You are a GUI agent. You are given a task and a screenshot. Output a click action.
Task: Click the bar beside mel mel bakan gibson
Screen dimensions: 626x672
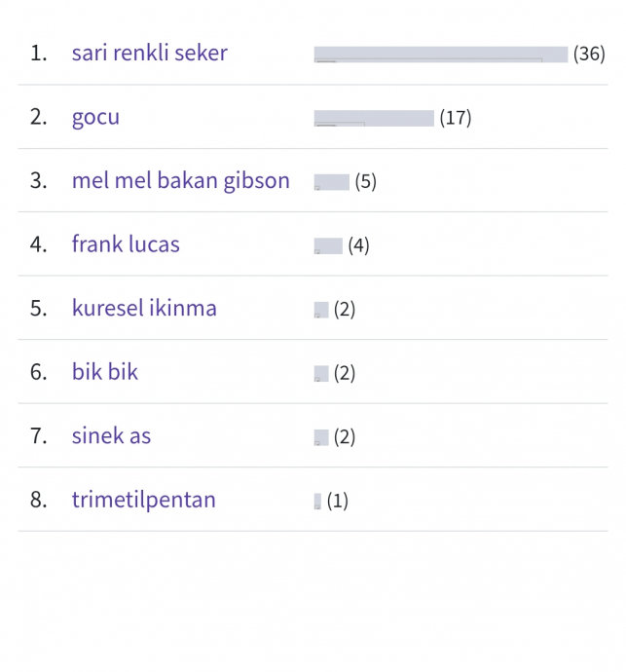pos(332,182)
